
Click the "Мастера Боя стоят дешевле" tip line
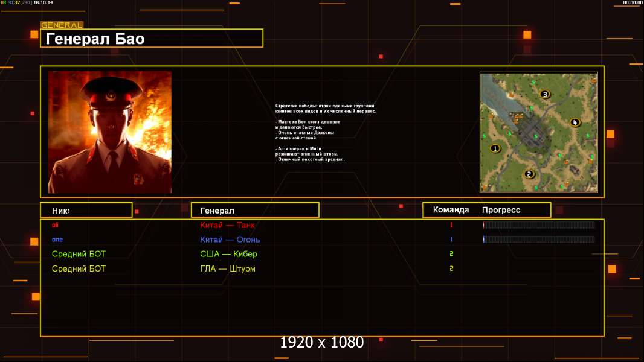tap(308, 122)
